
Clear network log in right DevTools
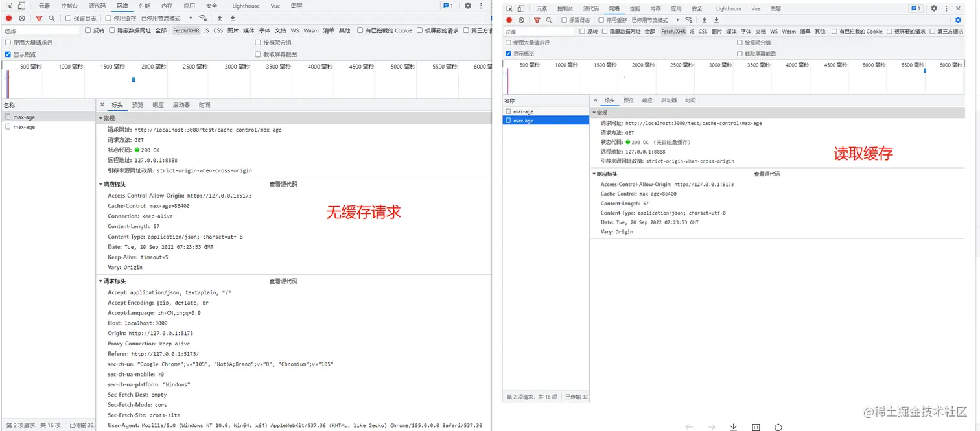521,20
